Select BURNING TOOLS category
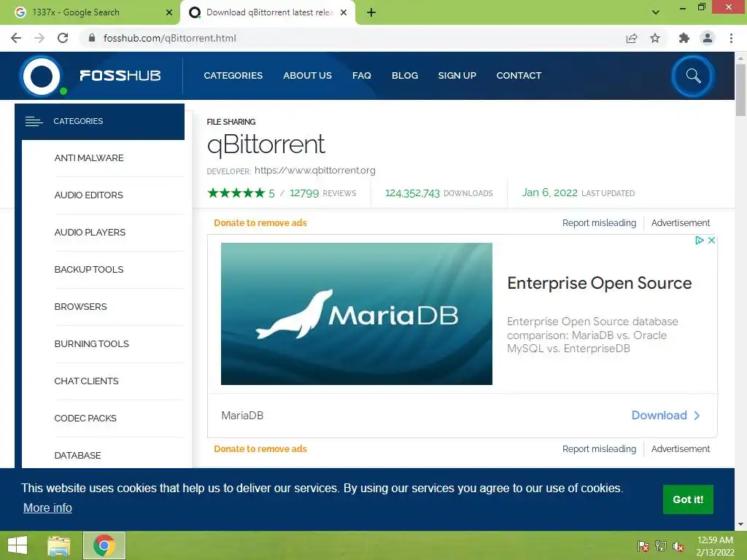This screenshot has width=747, height=560. (x=91, y=344)
